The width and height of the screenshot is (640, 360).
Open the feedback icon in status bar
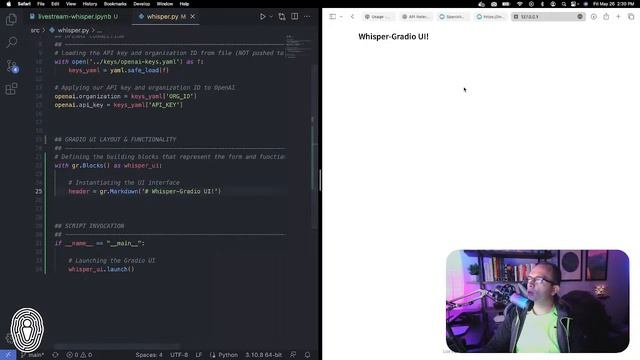point(293,355)
